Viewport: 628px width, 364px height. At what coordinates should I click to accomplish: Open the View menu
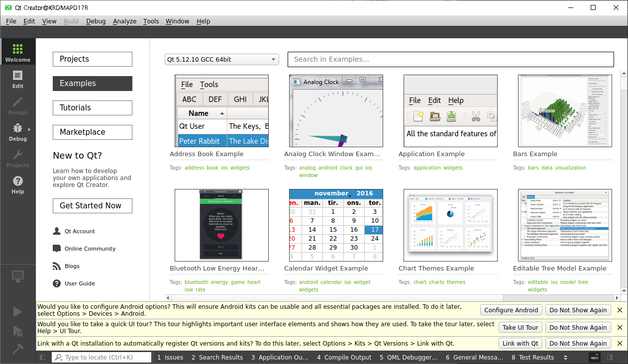[x=49, y=21]
